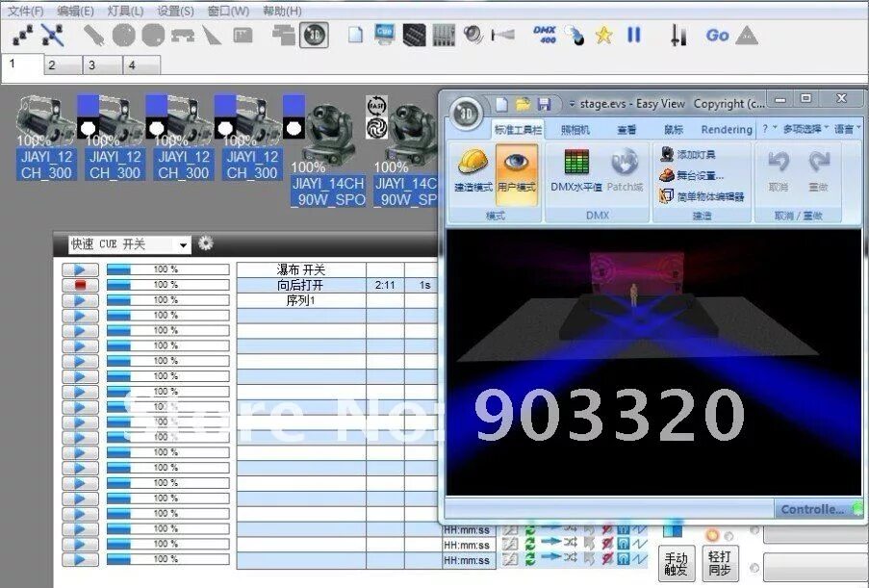The image size is (869, 588).
Task: Select the circle shape tool in the toolbar
Action: pos(123,36)
